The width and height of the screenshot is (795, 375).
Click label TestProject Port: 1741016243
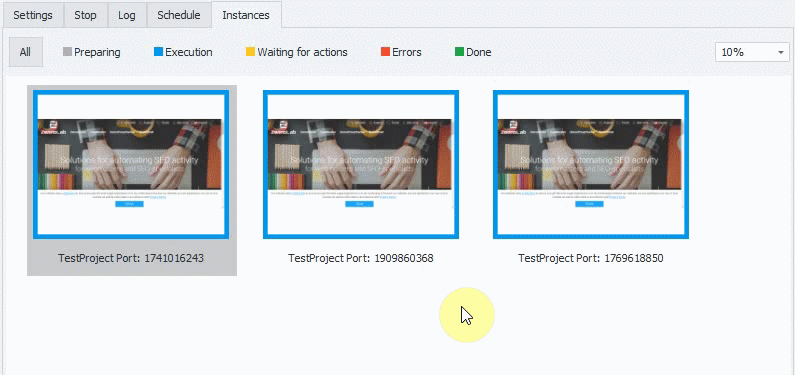pos(131,258)
